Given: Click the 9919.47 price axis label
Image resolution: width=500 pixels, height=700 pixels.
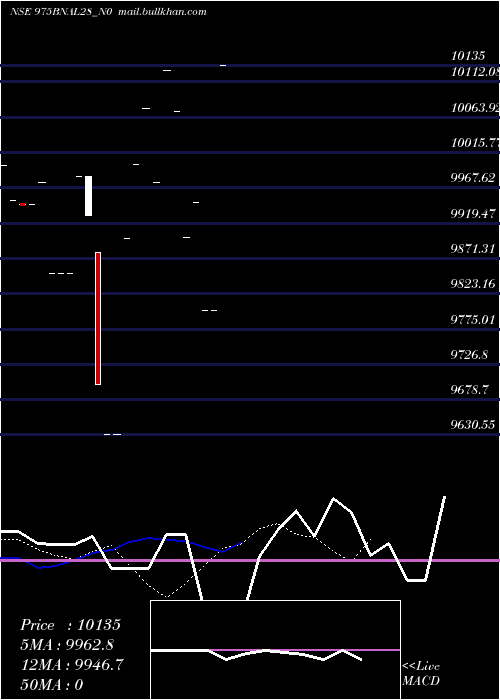Looking at the screenshot, I should pos(473,213).
